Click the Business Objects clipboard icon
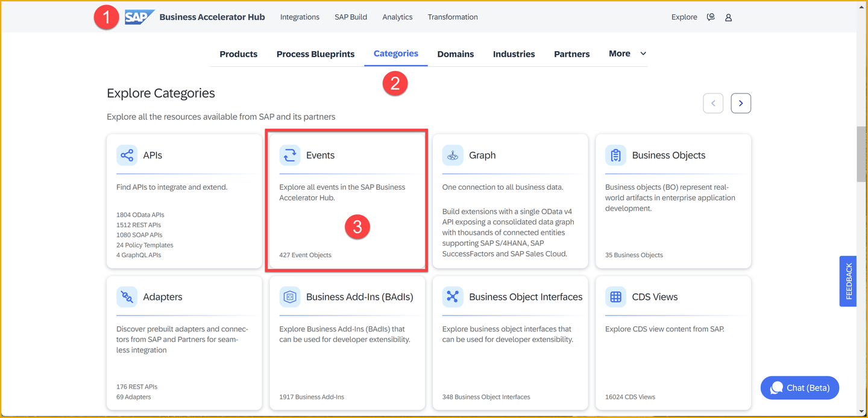The image size is (868, 418). [x=615, y=155]
